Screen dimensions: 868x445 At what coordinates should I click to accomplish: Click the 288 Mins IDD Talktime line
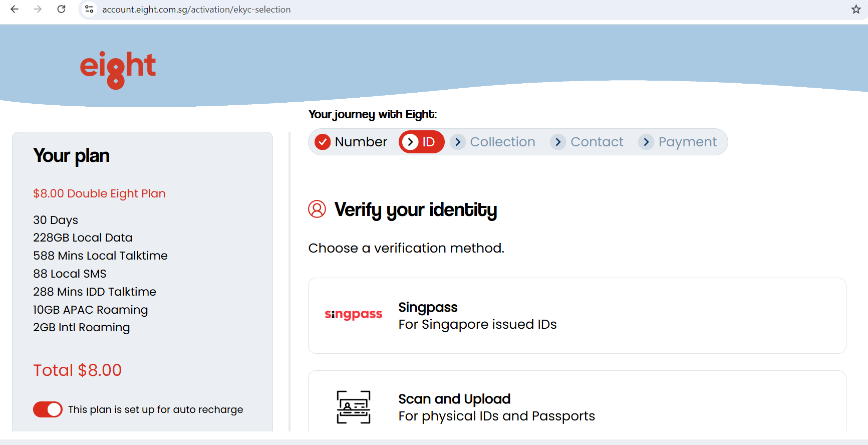tap(95, 292)
